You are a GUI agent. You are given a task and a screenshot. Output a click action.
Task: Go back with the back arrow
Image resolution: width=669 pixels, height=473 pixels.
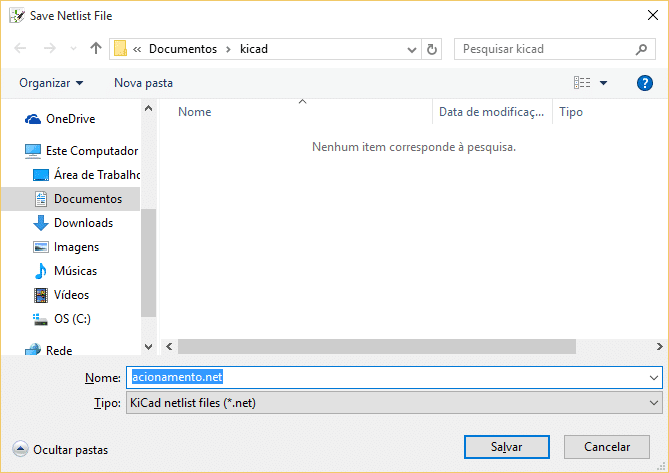[21, 48]
